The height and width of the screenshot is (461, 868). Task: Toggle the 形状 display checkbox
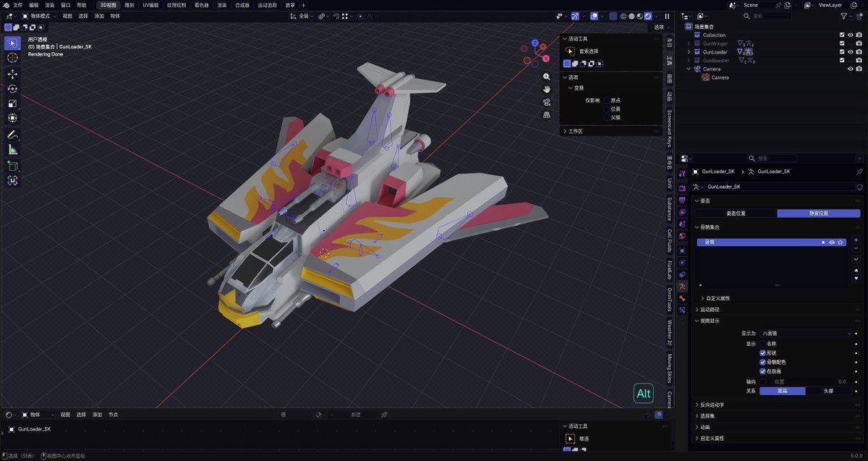(x=762, y=352)
